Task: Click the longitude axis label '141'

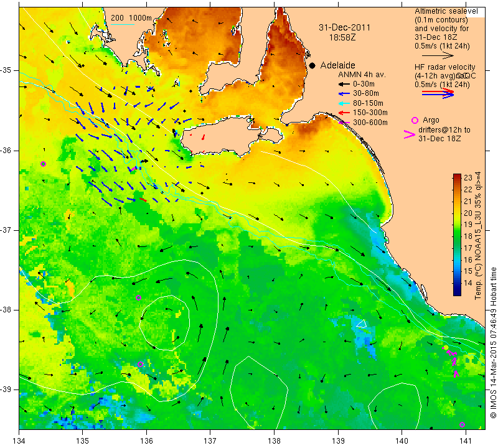Action: coord(466,441)
